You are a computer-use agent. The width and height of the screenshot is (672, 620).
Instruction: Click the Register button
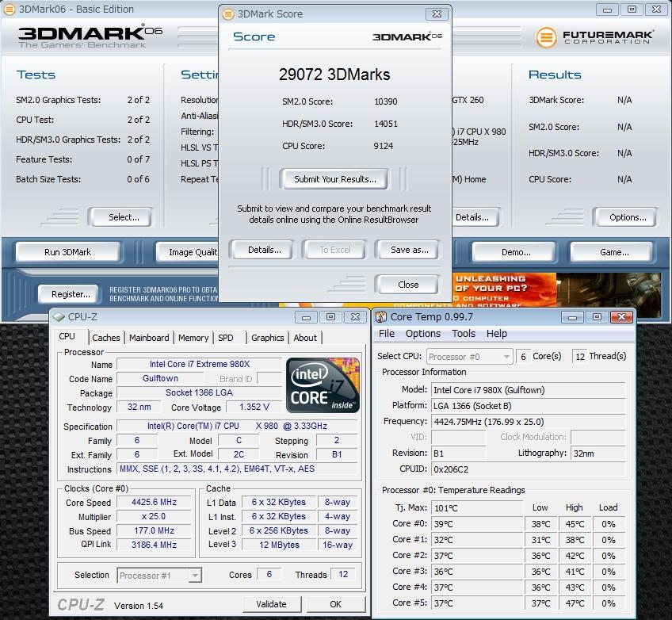click(x=71, y=294)
